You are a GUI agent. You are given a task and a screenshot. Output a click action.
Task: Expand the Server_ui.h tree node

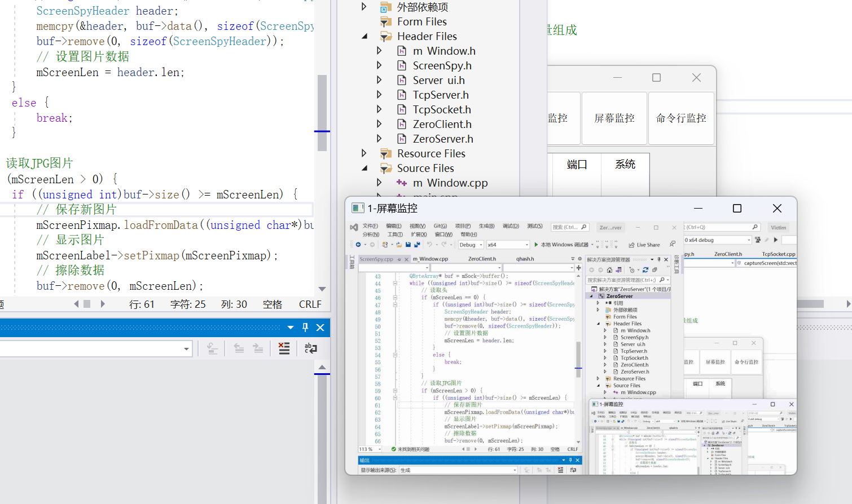pyautogui.click(x=379, y=80)
